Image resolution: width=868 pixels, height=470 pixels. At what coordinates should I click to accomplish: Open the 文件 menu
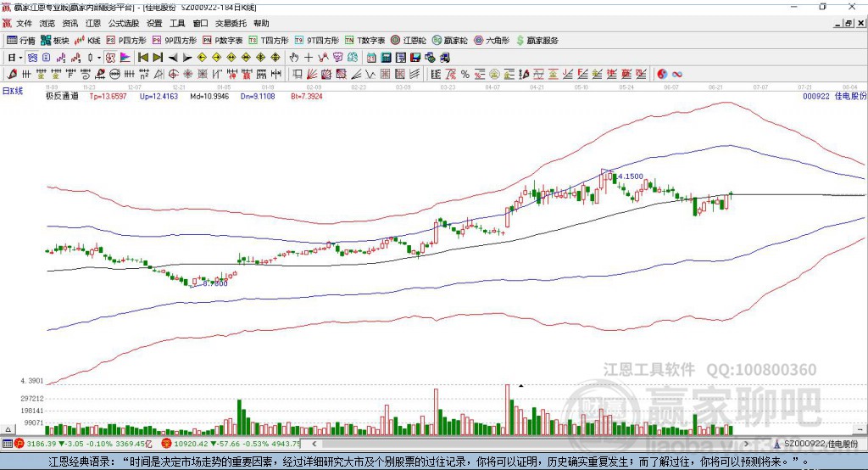point(25,23)
